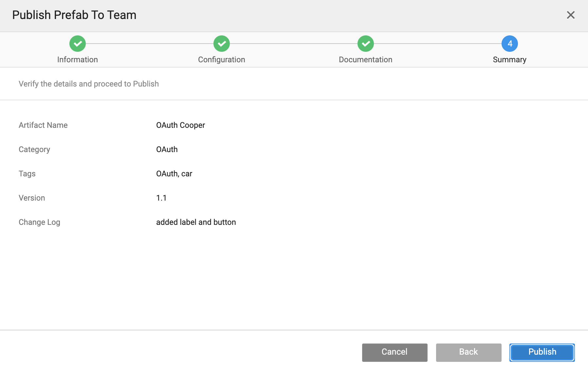Image resolution: width=588 pixels, height=373 pixels.
Task: Click the category value OAuth
Action: point(167,149)
